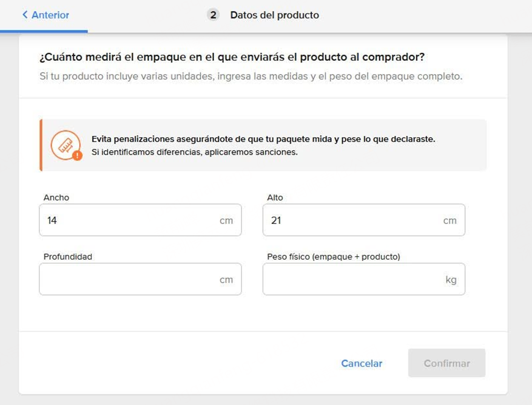Click the 'Datos del producto' step title
Screen dimensions: 532x405
click(275, 15)
